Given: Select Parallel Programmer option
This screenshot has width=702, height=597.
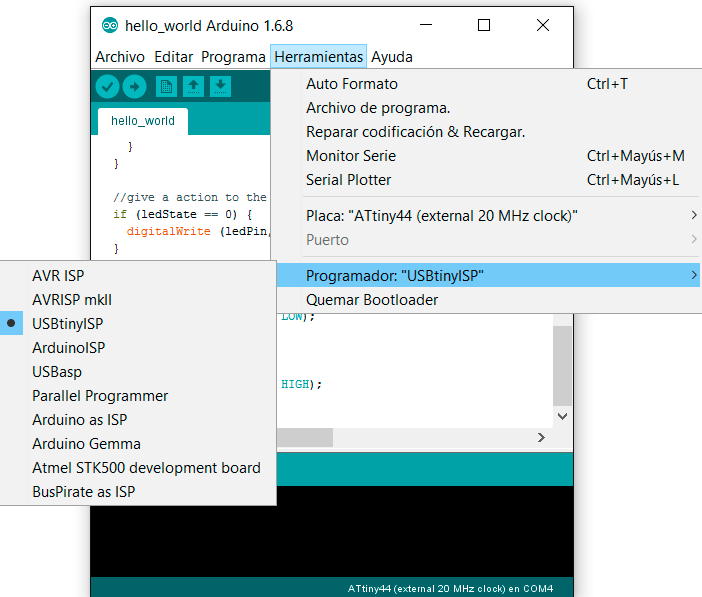Looking at the screenshot, I should point(138,395).
